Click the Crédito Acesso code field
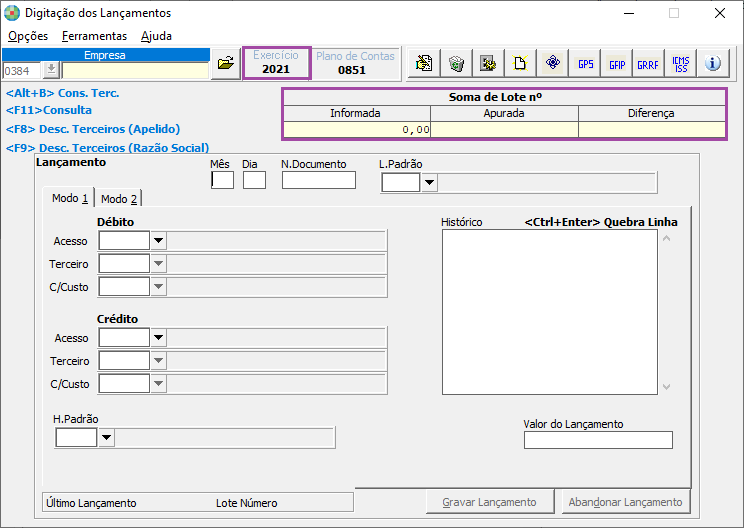 (124, 338)
